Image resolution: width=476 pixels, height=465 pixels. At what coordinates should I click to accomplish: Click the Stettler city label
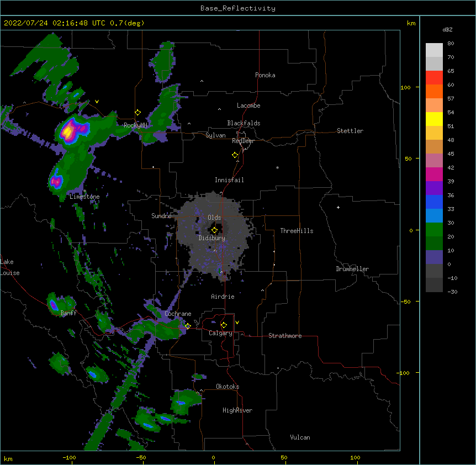click(x=350, y=131)
